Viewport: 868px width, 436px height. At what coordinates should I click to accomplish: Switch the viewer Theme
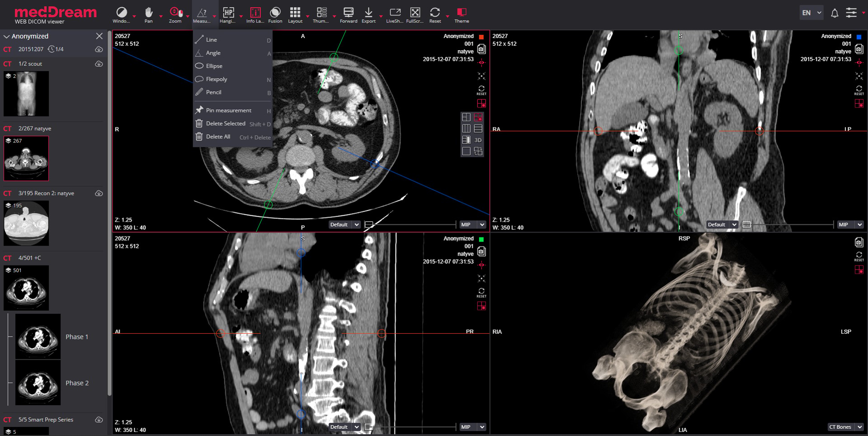[x=462, y=14]
